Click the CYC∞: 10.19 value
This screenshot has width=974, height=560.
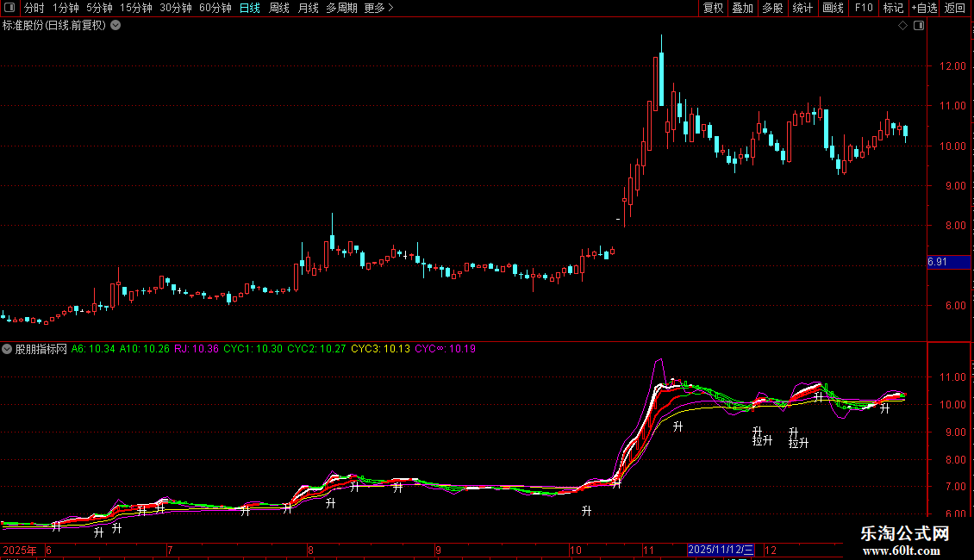pyautogui.click(x=446, y=349)
